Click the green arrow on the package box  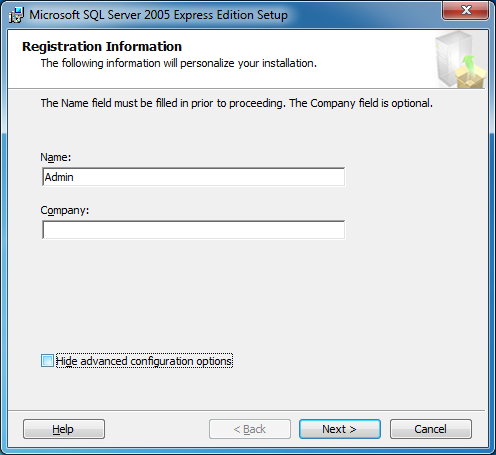[468, 66]
